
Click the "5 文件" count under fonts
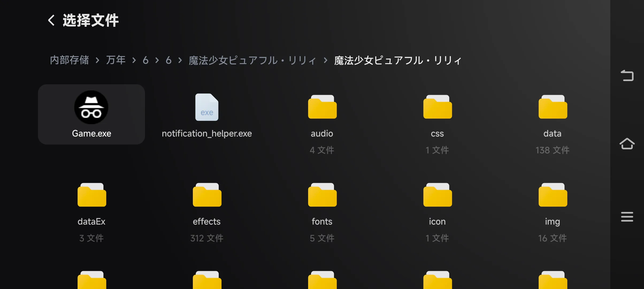pyautogui.click(x=322, y=238)
